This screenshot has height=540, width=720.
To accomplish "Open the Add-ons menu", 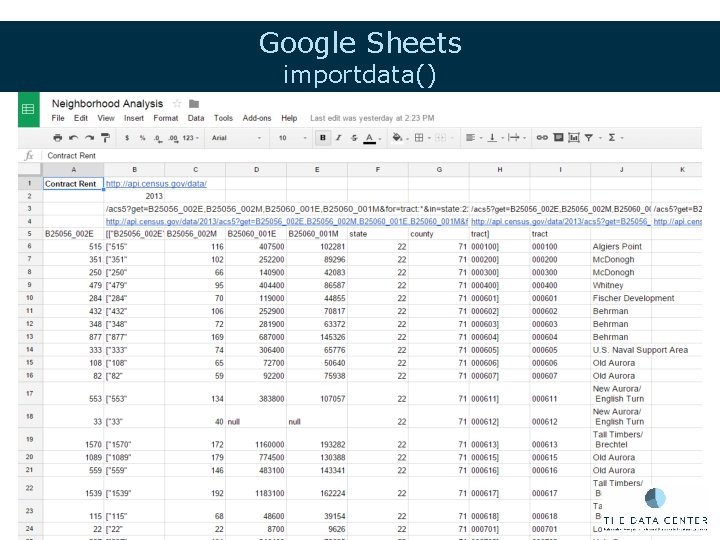I will coord(257,118).
